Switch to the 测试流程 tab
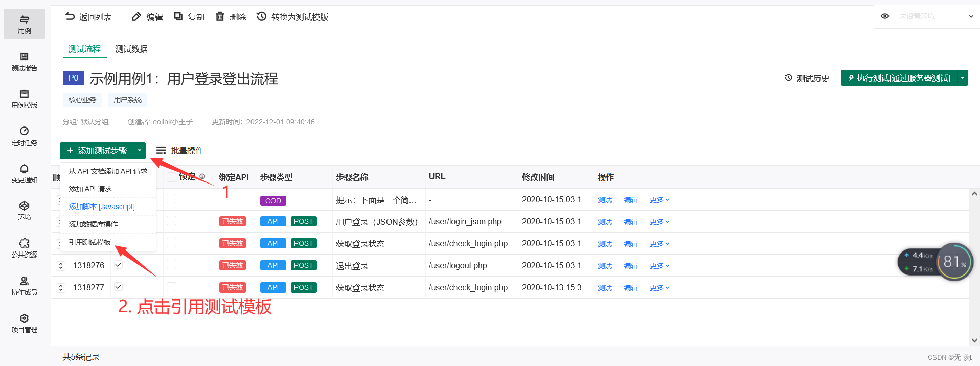The width and height of the screenshot is (980, 366). pos(85,49)
